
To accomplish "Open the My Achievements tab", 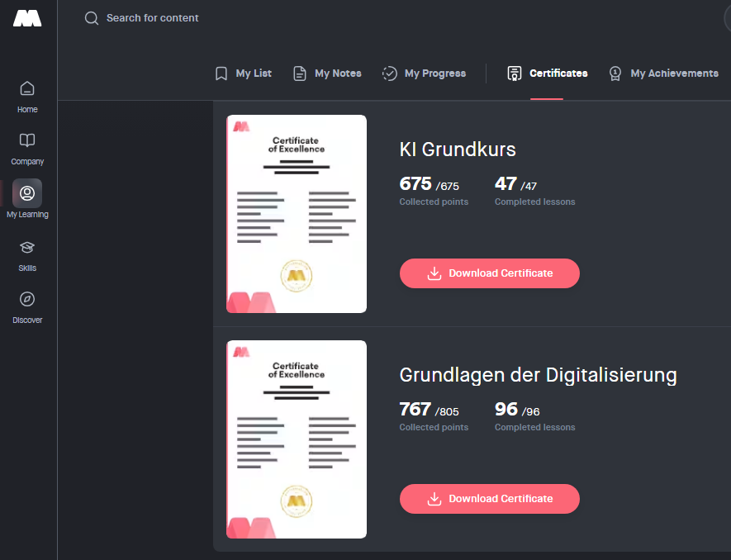I will click(663, 74).
